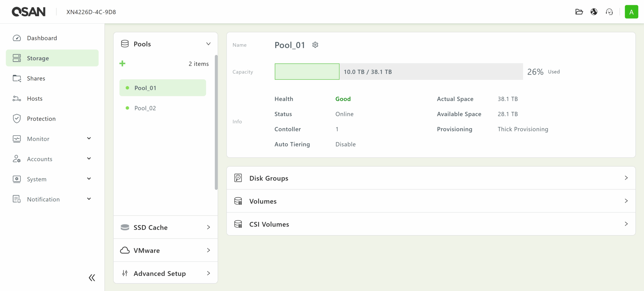Expand the Accounts menu

coord(89,159)
